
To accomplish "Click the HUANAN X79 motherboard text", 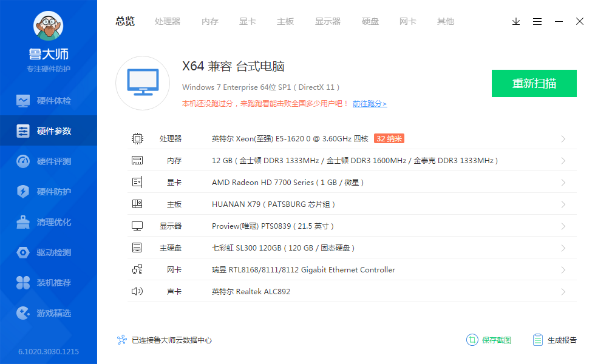I will pos(273,204).
